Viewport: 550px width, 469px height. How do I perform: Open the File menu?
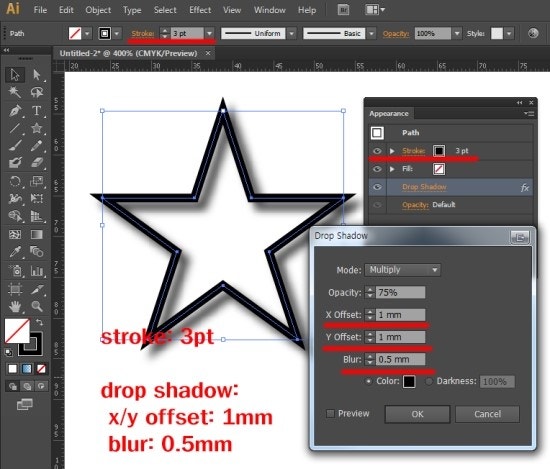tap(40, 10)
